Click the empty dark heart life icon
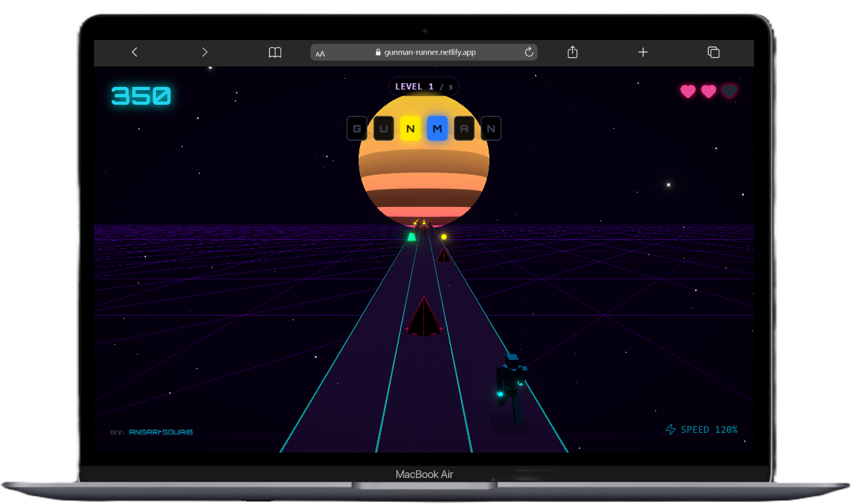The width and height of the screenshot is (855, 504). 729,91
